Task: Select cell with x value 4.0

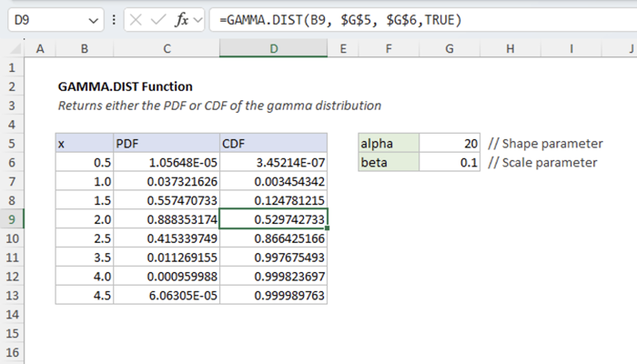Action: (x=85, y=277)
